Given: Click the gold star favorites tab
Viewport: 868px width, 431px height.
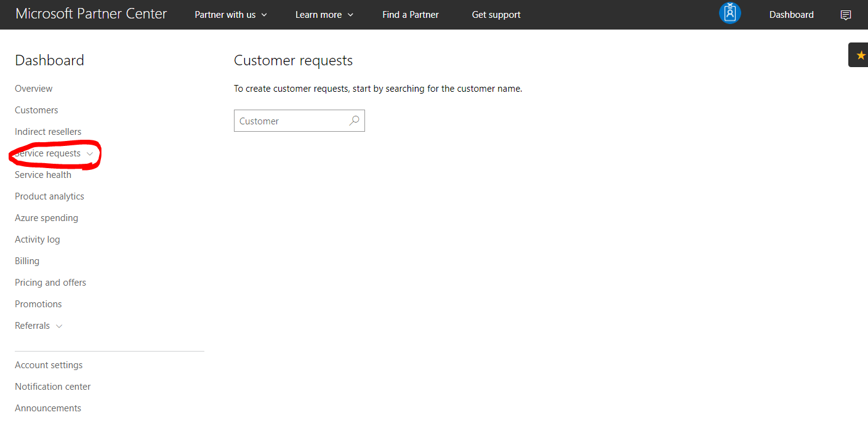Looking at the screenshot, I should pos(860,55).
